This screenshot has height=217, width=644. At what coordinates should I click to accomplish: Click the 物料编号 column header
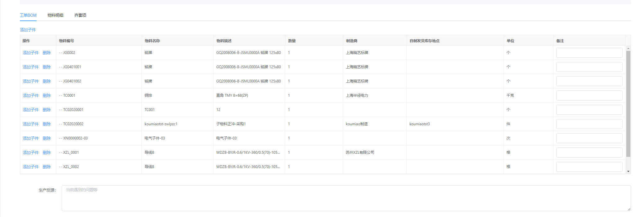point(67,41)
